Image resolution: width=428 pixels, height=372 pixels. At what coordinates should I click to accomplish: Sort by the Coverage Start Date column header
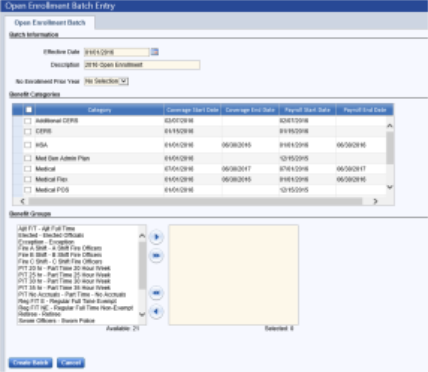pyautogui.click(x=192, y=110)
